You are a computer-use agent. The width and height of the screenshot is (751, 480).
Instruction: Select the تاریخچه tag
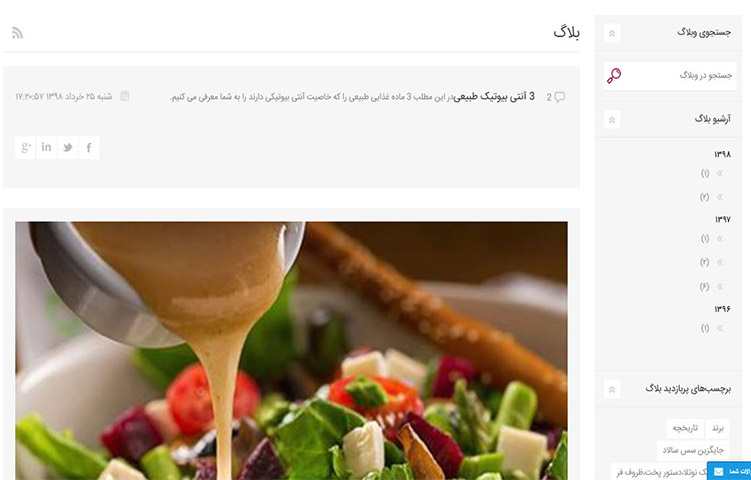685,428
